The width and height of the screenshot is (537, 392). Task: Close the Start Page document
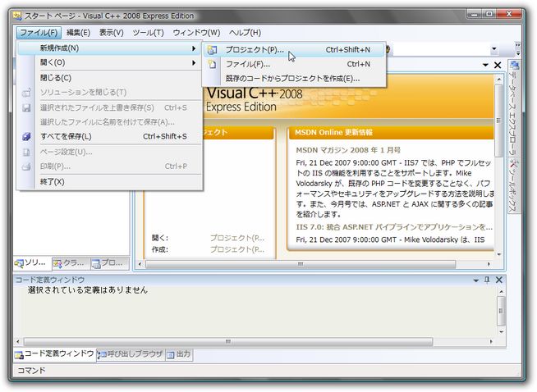click(498, 65)
